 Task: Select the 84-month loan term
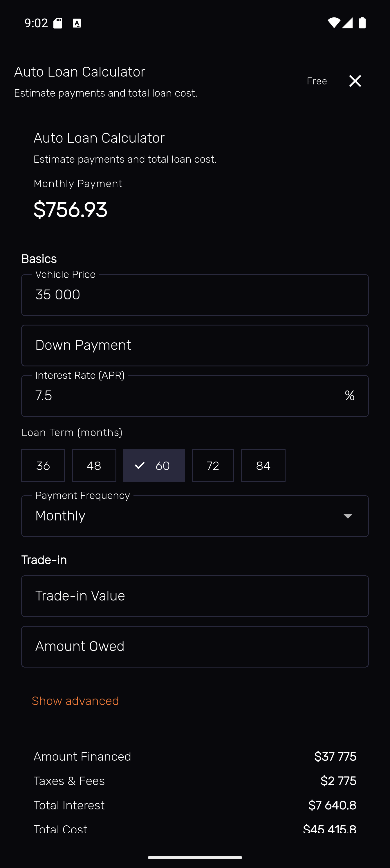click(x=263, y=466)
